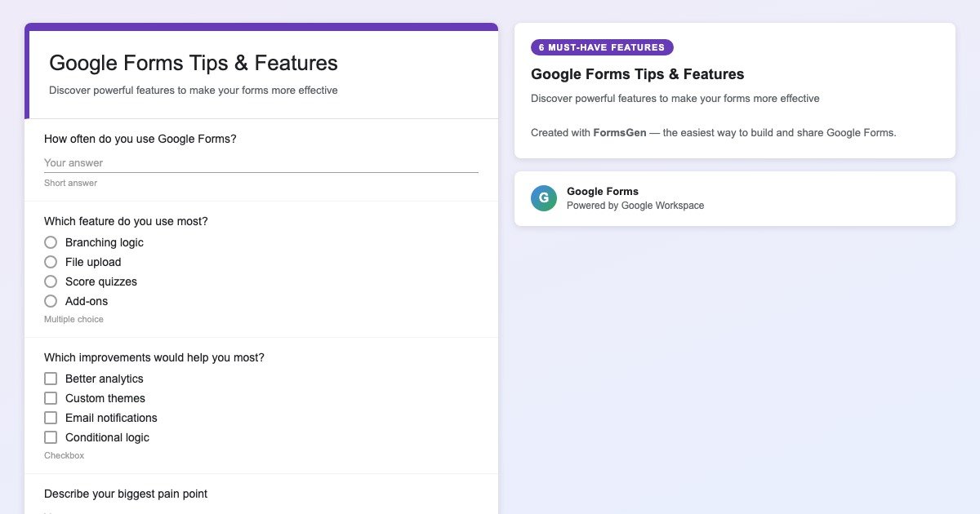
Task: Check "Conditional logic" in improvements list
Action: 51,437
